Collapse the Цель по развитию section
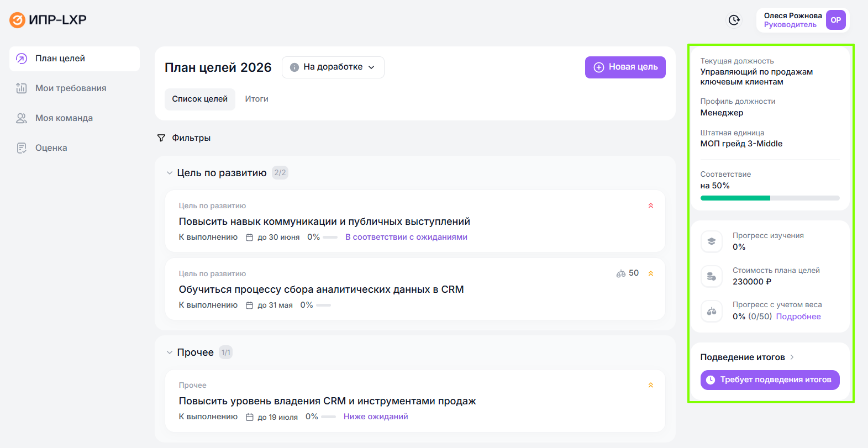 pyautogui.click(x=170, y=173)
